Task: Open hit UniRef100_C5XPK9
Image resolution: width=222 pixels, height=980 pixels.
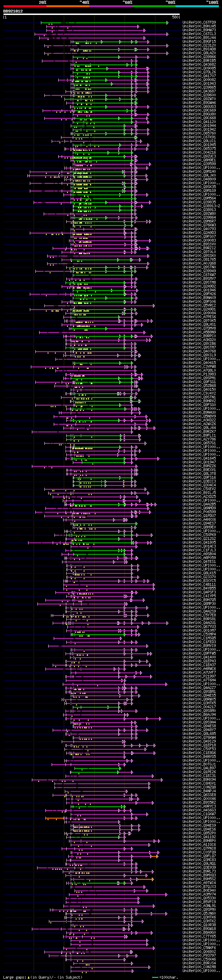Action: (x=199, y=535)
